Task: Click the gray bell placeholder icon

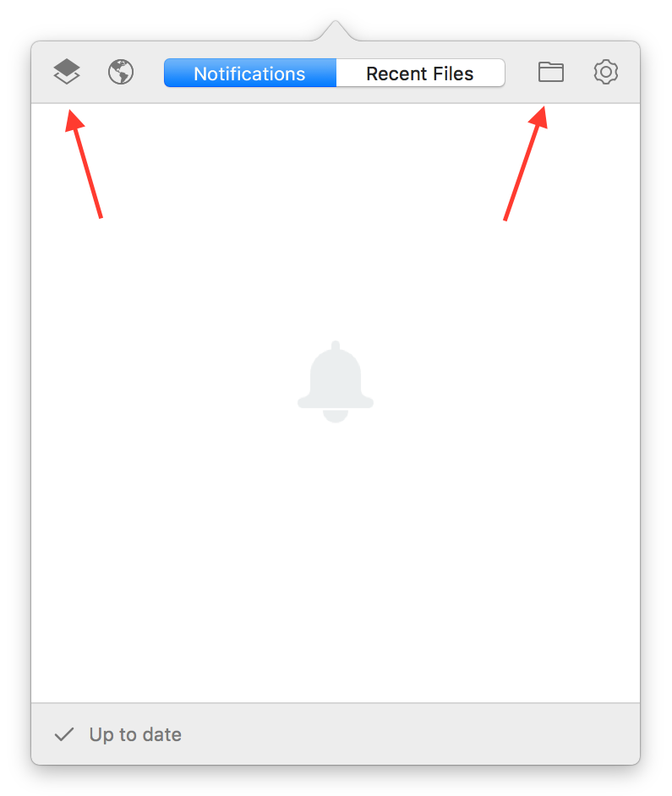Action: [x=336, y=381]
